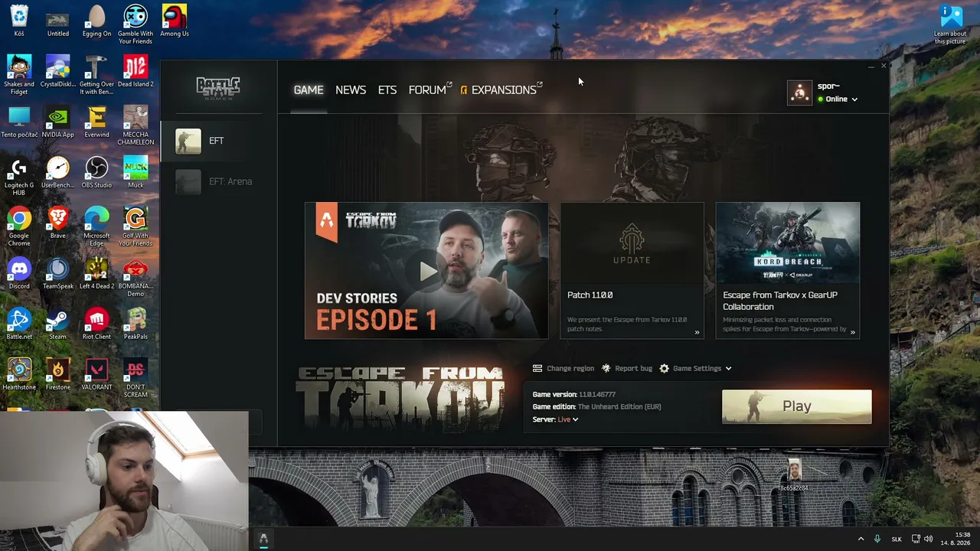This screenshot has height=551, width=980.
Task: Select the Logitech G HUB icon
Action: (x=19, y=176)
